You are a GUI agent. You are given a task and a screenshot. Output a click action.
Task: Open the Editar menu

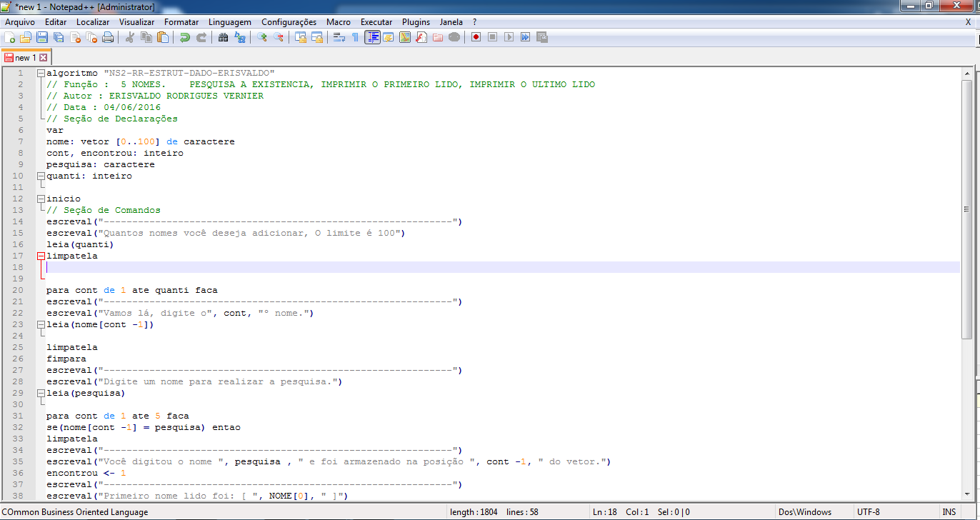click(x=56, y=22)
